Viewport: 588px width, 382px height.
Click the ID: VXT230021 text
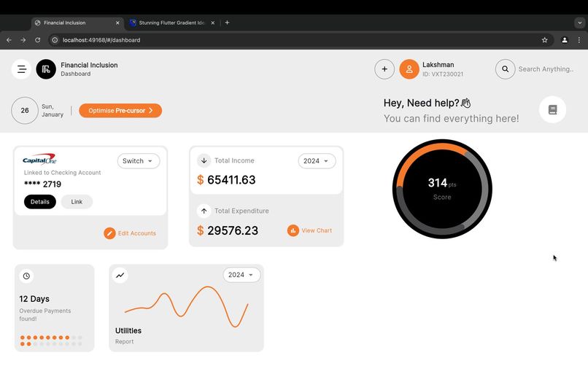tap(443, 74)
